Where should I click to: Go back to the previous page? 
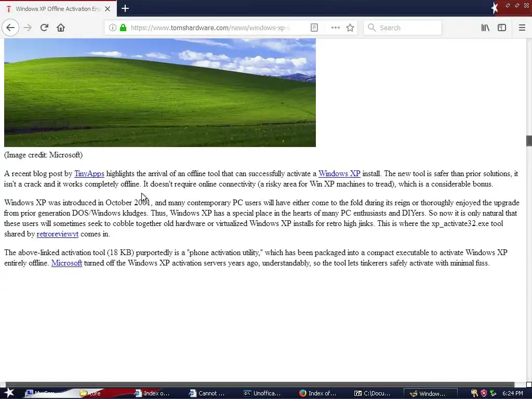point(10,28)
